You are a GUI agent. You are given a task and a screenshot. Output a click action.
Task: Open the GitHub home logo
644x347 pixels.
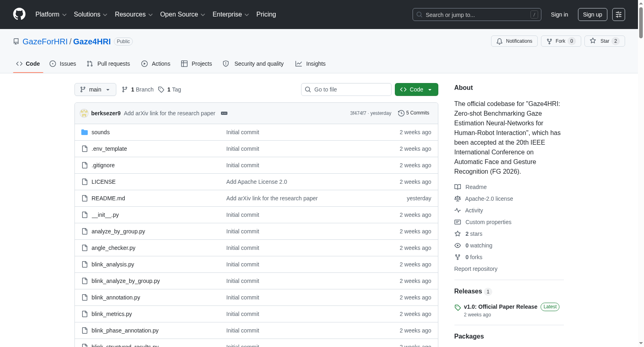[x=19, y=15]
